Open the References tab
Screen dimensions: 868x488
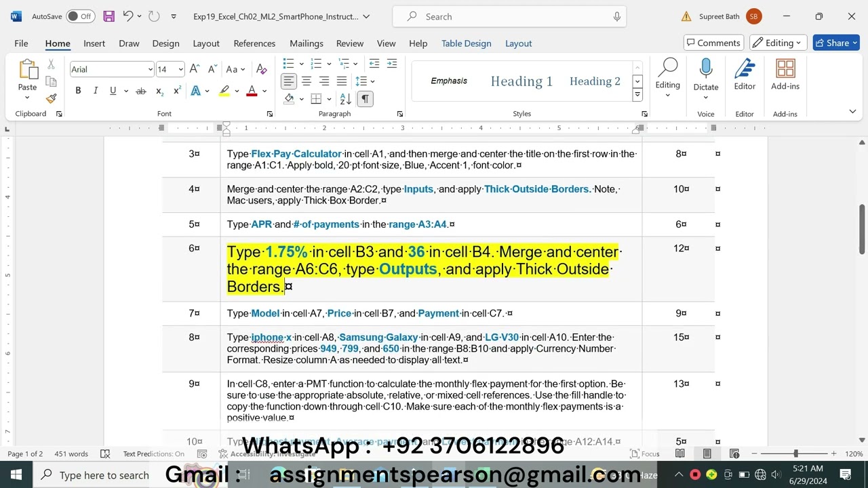point(254,43)
